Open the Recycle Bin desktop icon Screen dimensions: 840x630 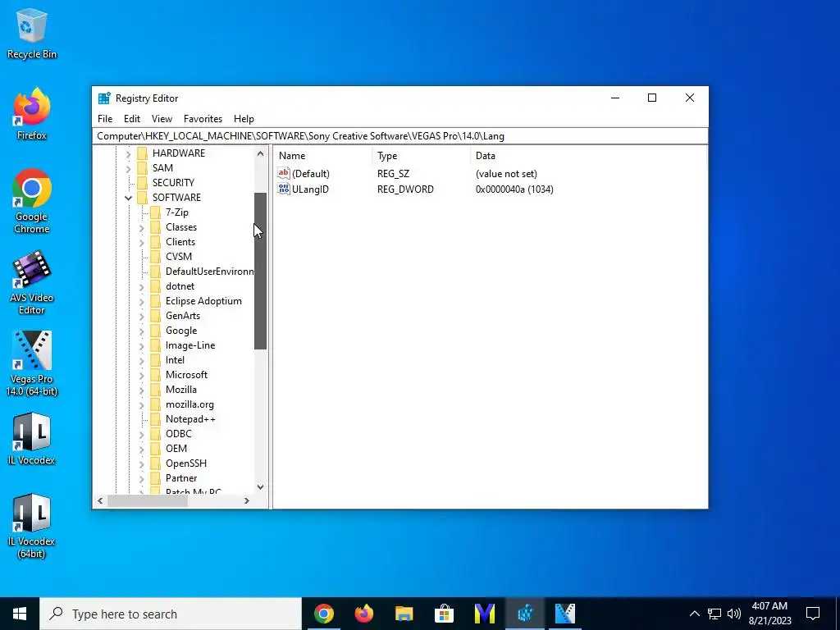(x=32, y=33)
